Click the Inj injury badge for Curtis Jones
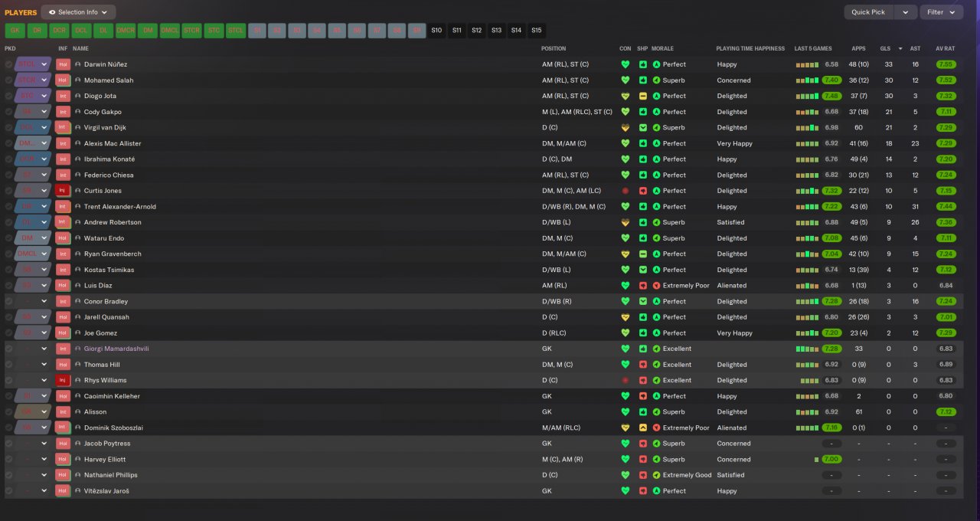Screen dimensions: 980x521 (x=63, y=191)
